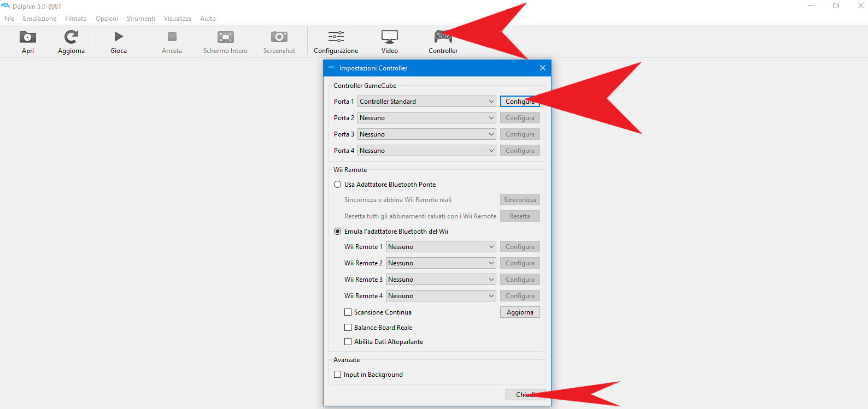Image resolution: width=868 pixels, height=409 pixels.
Task: Enable the Abilita Dati Altoparlante checkbox
Action: coord(348,342)
